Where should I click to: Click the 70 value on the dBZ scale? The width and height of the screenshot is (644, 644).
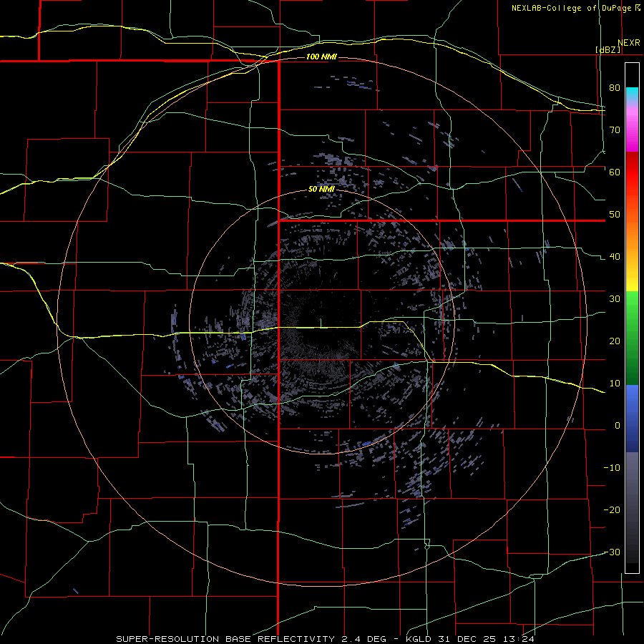pos(615,130)
